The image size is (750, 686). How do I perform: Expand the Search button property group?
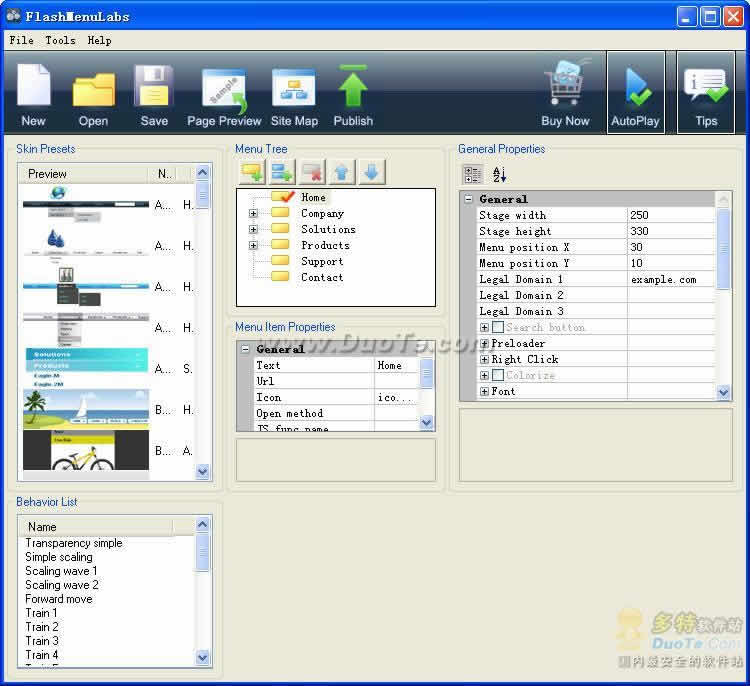pos(484,327)
